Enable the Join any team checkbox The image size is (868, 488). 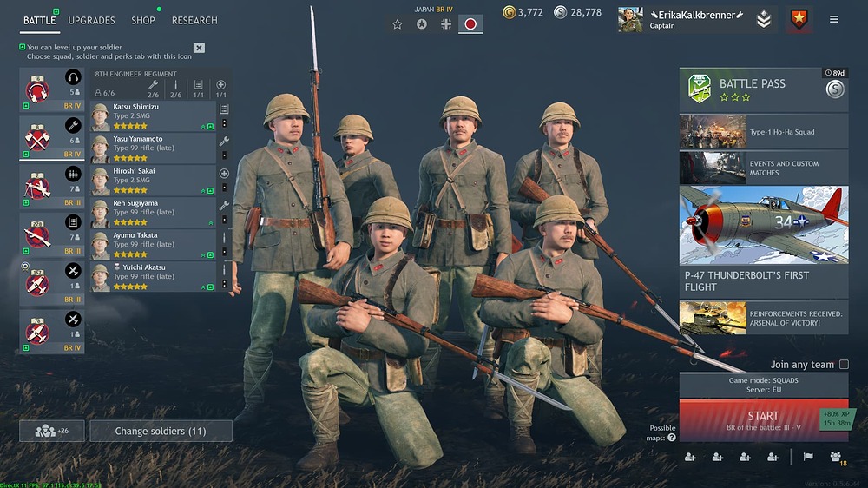[x=844, y=365]
